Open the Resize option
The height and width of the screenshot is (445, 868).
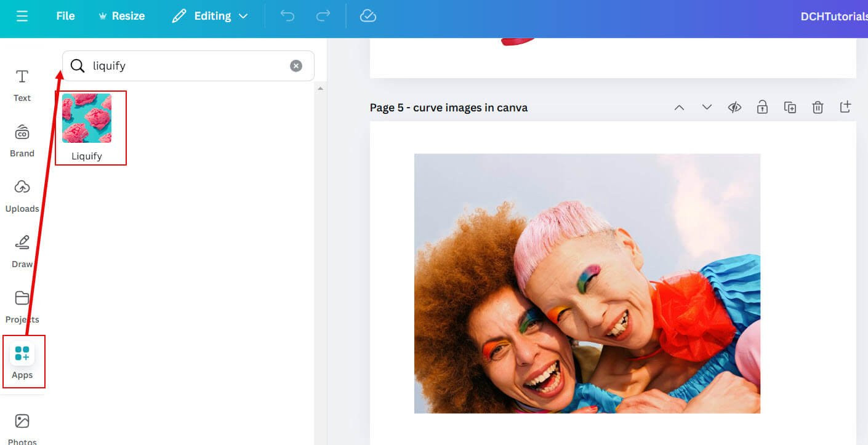[x=122, y=16]
